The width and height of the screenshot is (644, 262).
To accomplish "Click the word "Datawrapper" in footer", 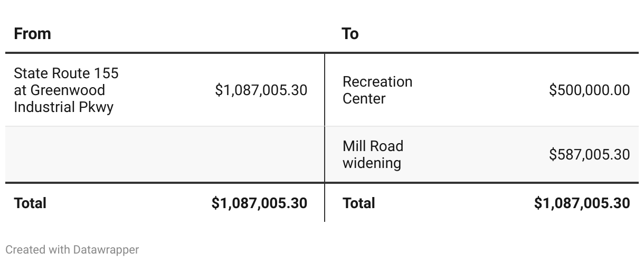I will pyautogui.click(x=106, y=249).
